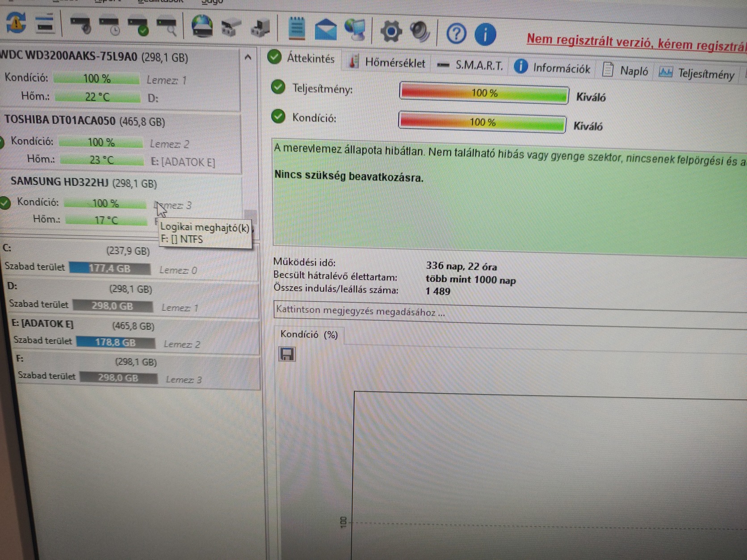Screen dimensions: 747x560
Task: Select the WDC WD3200AAKS-75L9A0 disk entry
Action: (121, 78)
